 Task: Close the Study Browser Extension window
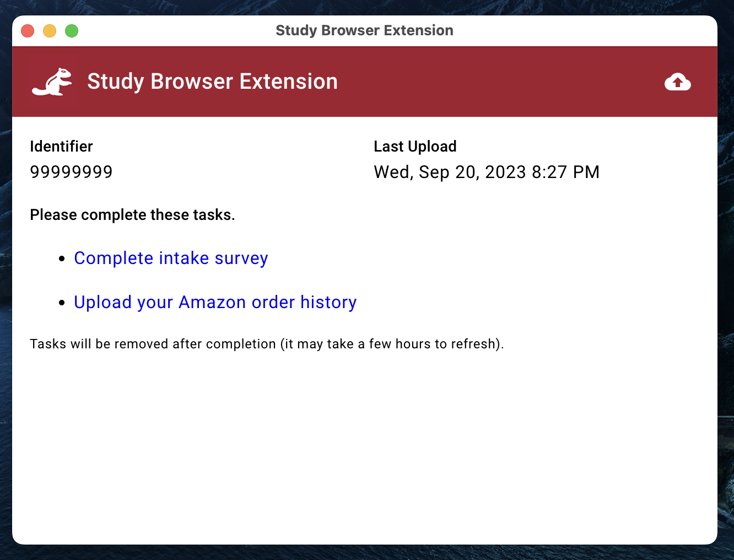pos(28,31)
